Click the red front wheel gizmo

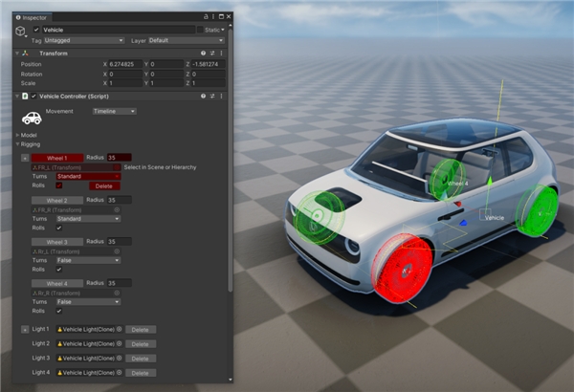pyautogui.click(x=403, y=269)
